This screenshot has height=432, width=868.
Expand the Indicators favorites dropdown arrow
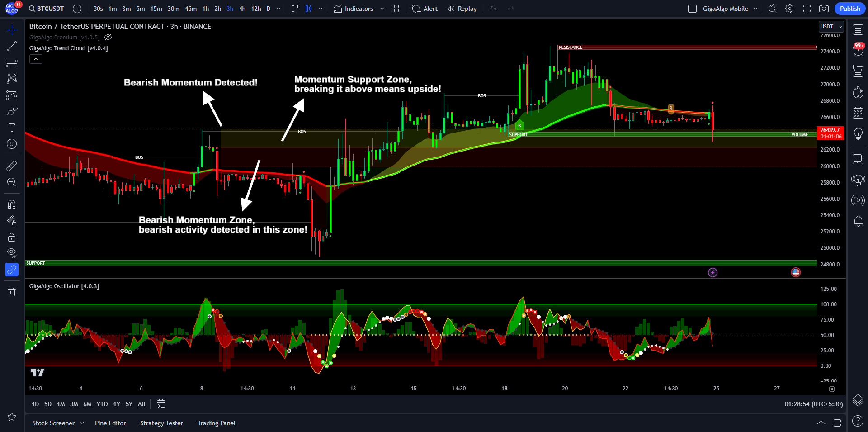382,9
